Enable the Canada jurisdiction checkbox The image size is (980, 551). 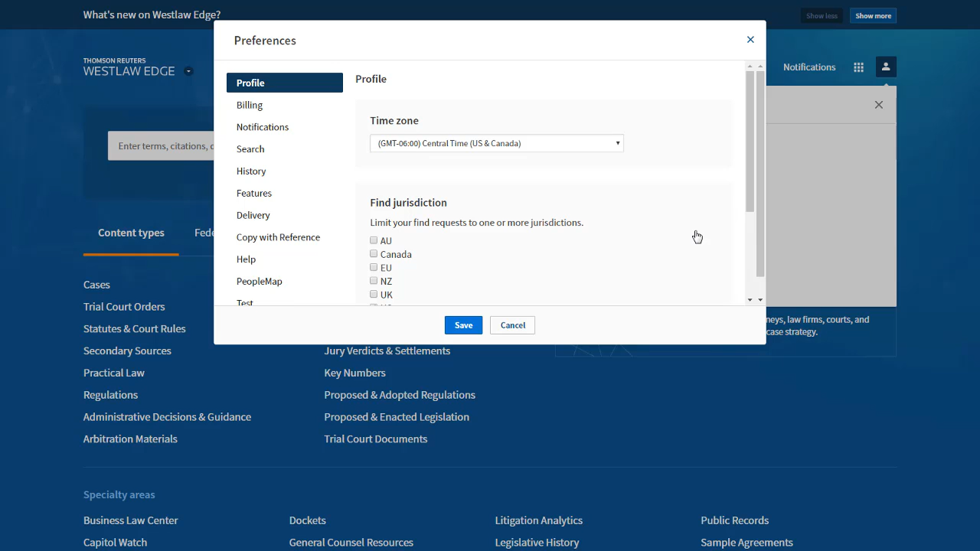tap(374, 254)
